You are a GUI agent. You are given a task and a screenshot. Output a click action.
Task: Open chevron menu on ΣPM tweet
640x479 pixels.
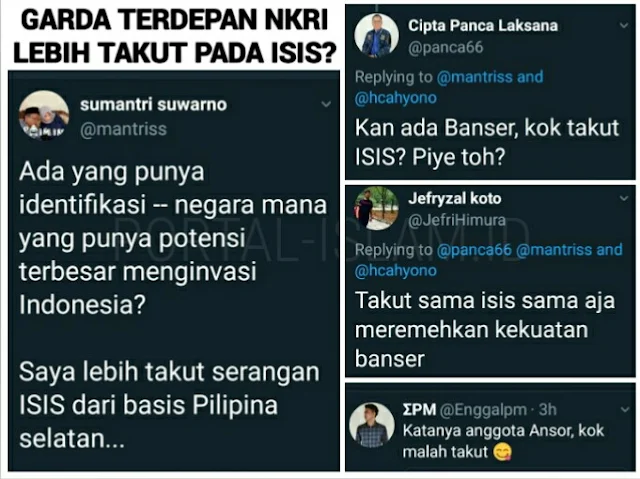[x=624, y=410]
